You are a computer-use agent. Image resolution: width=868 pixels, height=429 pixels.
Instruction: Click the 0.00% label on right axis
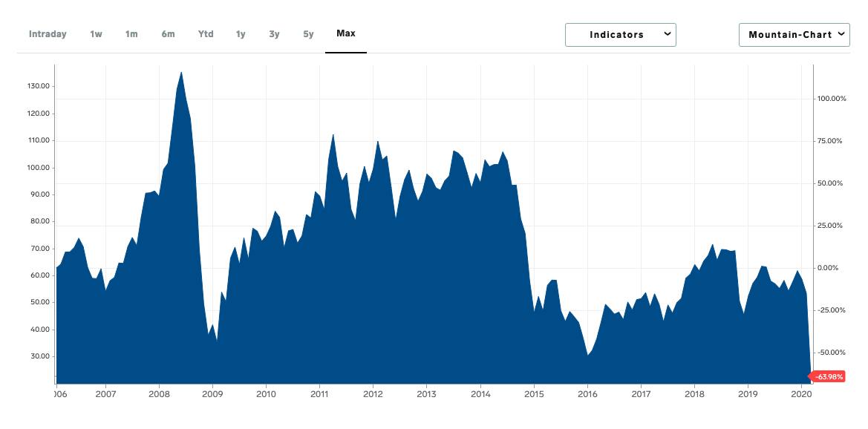click(832, 268)
